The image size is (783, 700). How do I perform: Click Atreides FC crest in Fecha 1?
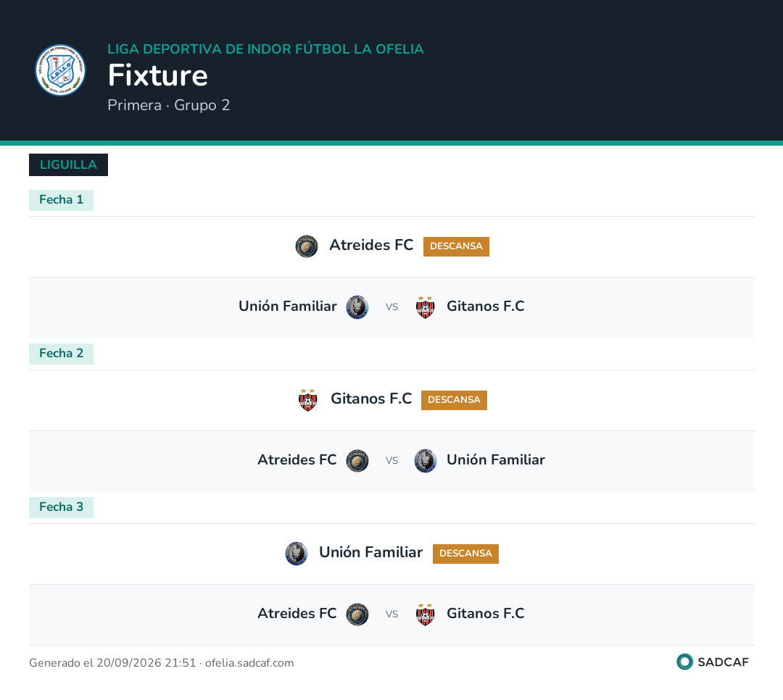pos(307,246)
